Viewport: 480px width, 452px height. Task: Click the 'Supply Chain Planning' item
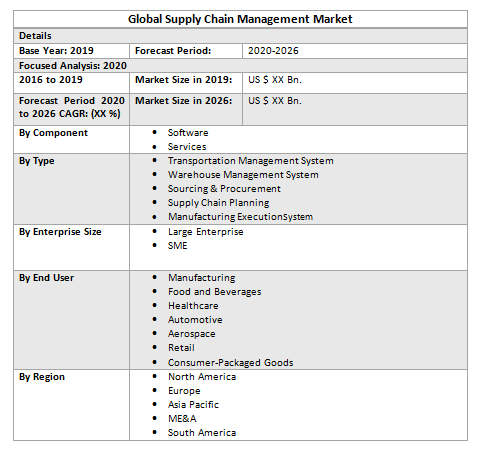point(218,203)
